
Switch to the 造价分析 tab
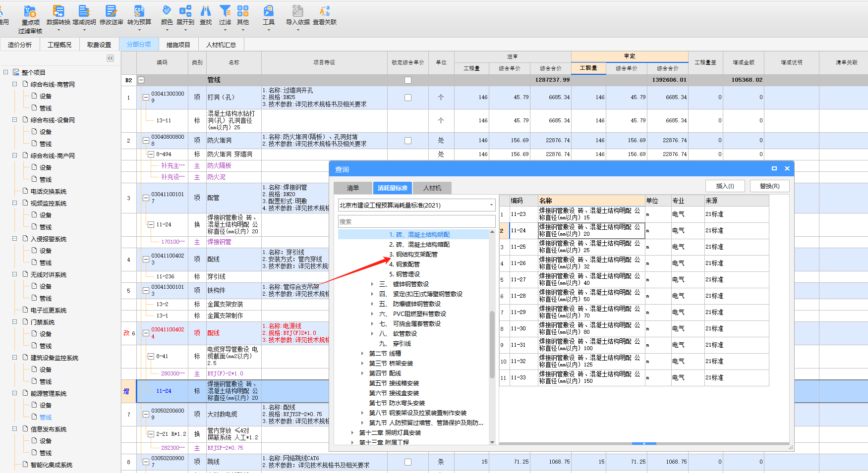[20, 45]
